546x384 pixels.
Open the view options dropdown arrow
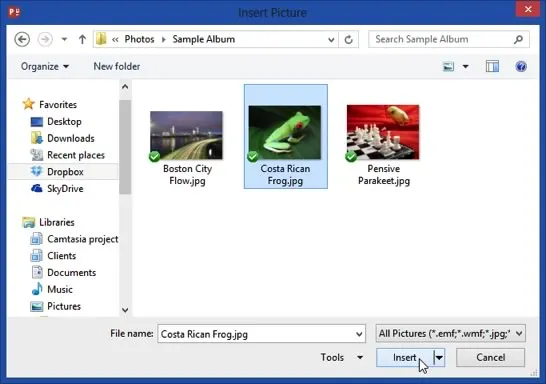click(466, 66)
